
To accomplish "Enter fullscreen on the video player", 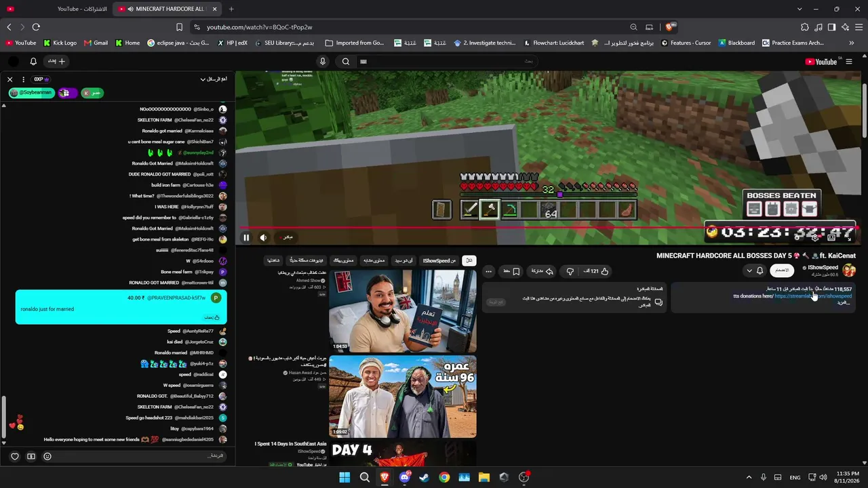I will (850, 237).
